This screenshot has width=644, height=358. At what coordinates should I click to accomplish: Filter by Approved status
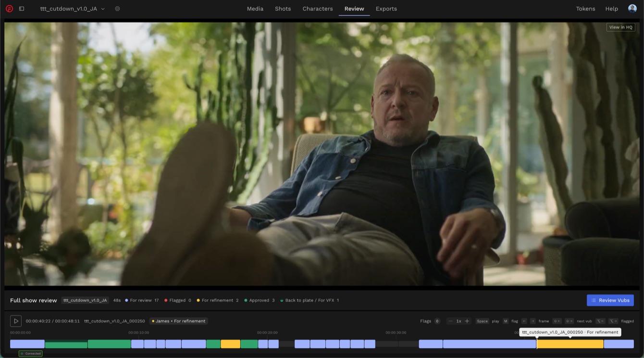[260, 300]
